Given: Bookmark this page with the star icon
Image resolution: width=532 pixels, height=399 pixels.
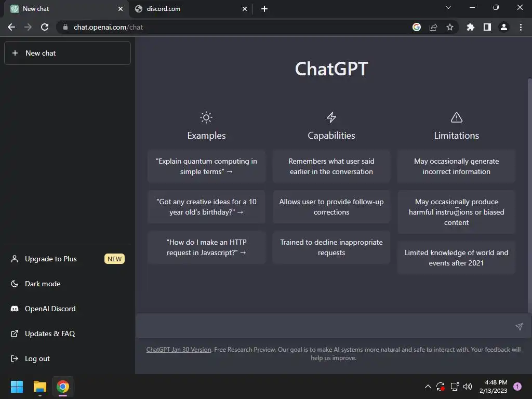Looking at the screenshot, I should click(449, 27).
